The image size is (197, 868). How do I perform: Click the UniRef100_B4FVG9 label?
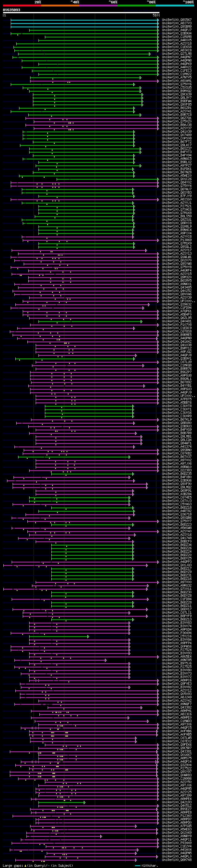pyautogui.click(x=177, y=430)
